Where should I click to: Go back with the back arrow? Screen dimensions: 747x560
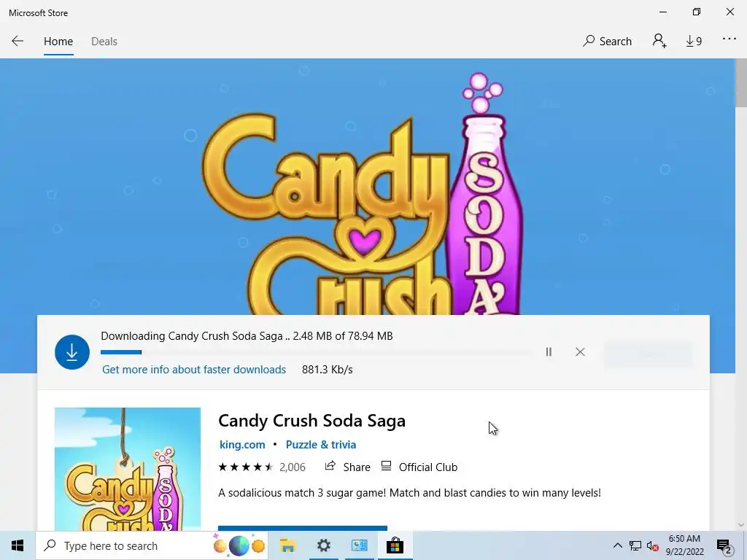coord(18,41)
